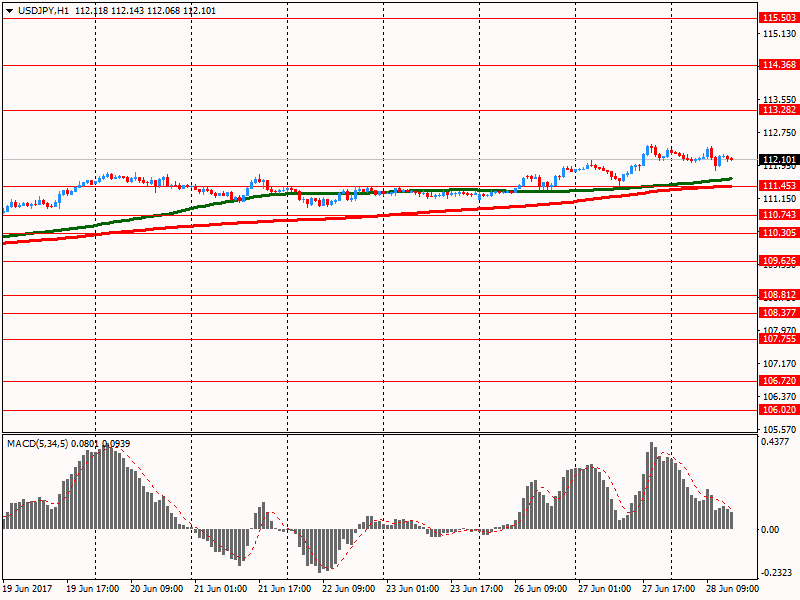The height and width of the screenshot is (600, 800).
Task: Click the 107.170 price scale value
Action: point(779,364)
